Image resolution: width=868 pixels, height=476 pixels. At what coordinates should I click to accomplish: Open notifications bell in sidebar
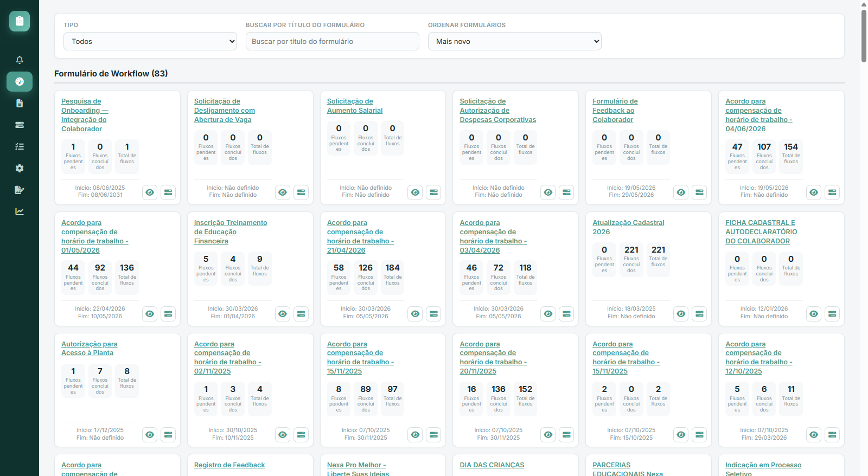click(20, 60)
